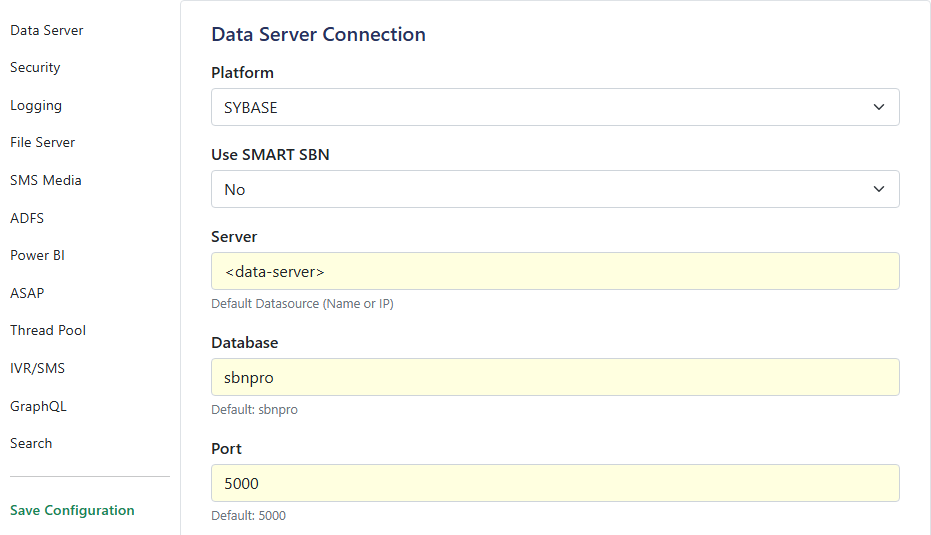Click Save Configuration link
931x535 pixels.
pos(72,511)
